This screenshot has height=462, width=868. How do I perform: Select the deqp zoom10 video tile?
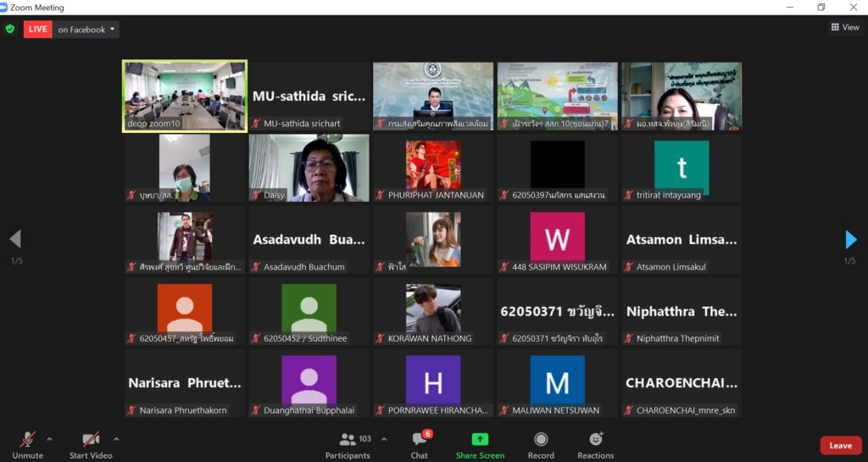click(185, 96)
